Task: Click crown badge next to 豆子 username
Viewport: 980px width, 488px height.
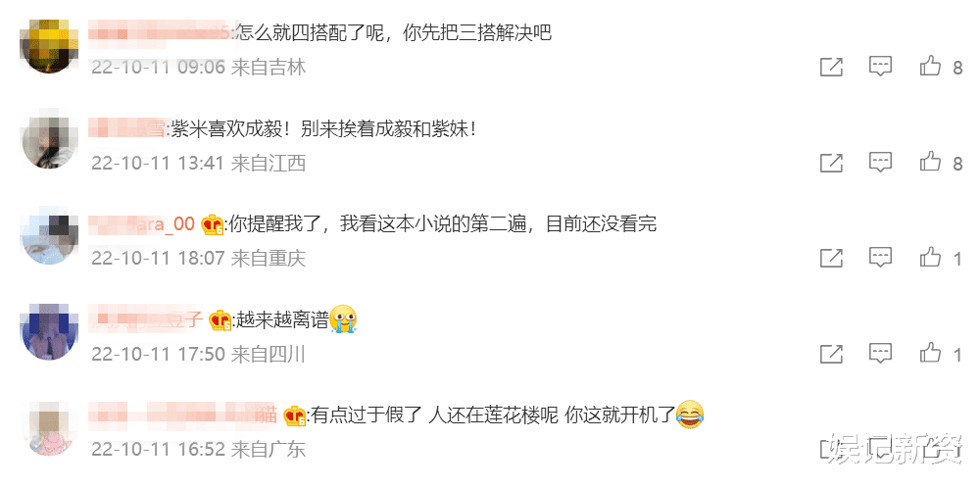Action: (220, 320)
